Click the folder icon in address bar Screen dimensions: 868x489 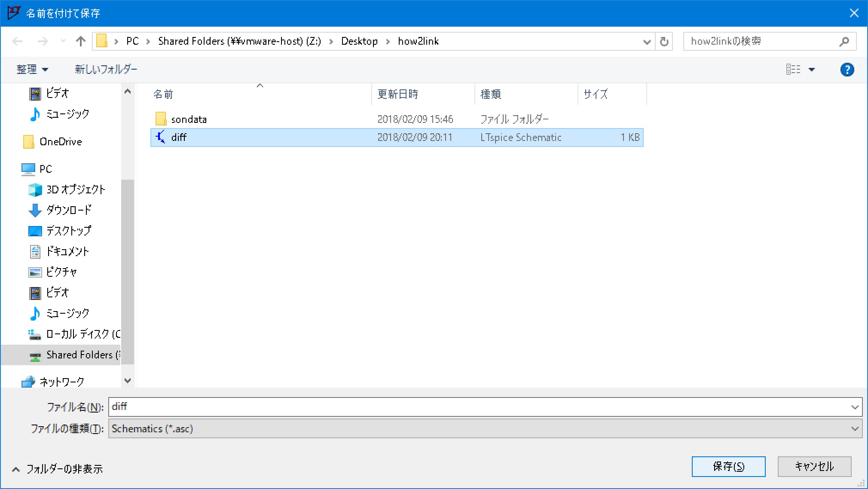click(102, 41)
